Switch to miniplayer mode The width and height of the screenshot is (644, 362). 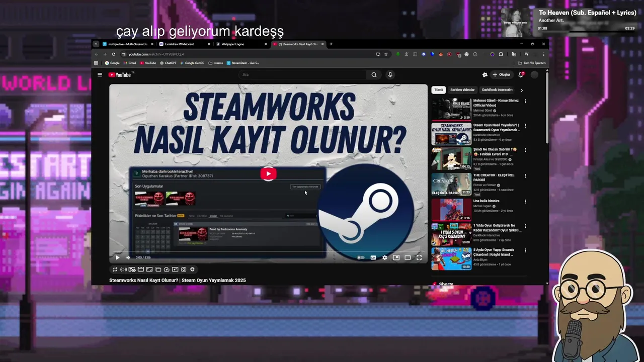[x=396, y=257]
